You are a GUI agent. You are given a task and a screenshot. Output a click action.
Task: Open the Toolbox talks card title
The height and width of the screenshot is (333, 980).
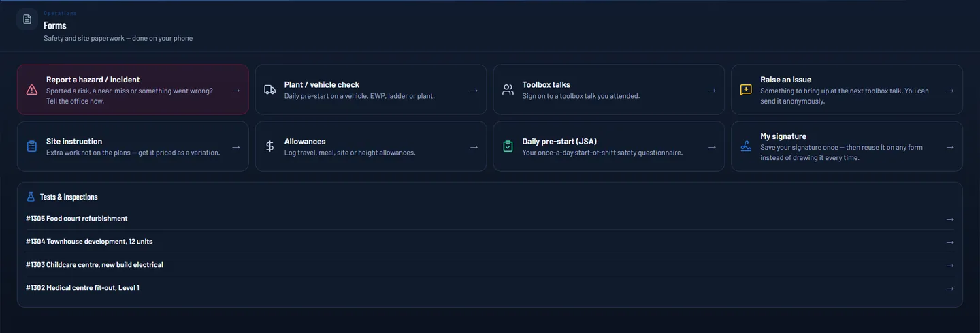point(546,85)
